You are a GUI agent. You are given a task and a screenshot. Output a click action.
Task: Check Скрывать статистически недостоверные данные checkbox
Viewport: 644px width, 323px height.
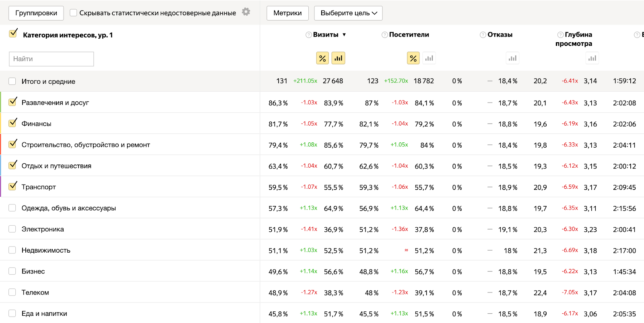pos(73,12)
